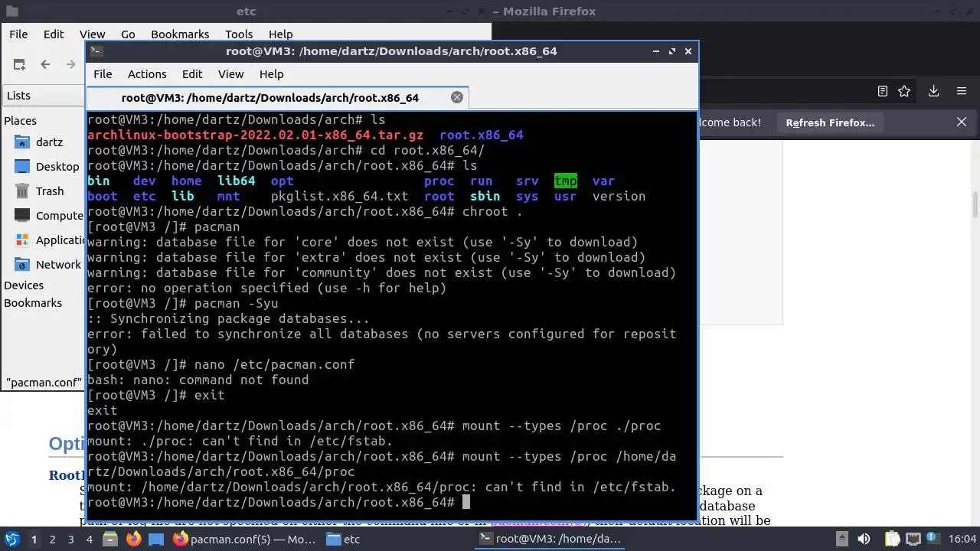Click the Network folder icon in sidebar
The width and height of the screenshot is (980, 551).
(22, 265)
